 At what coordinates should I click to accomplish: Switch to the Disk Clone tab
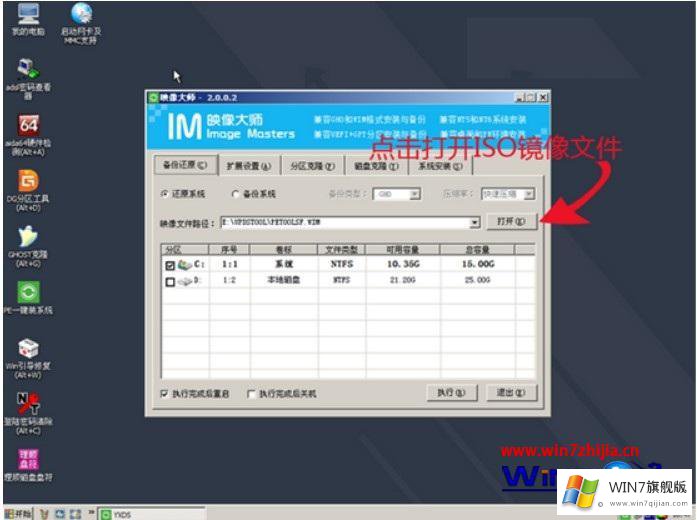pyautogui.click(x=376, y=166)
